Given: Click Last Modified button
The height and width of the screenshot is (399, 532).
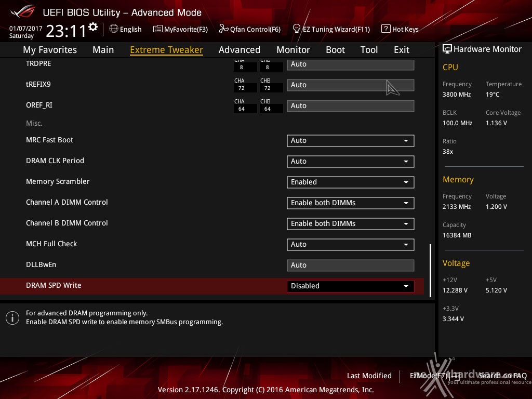Looking at the screenshot, I should pyautogui.click(x=369, y=376).
